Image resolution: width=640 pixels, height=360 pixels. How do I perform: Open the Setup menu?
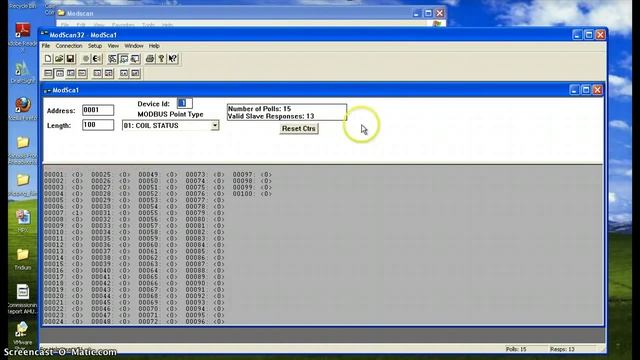pyautogui.click(x=95, y=46)
